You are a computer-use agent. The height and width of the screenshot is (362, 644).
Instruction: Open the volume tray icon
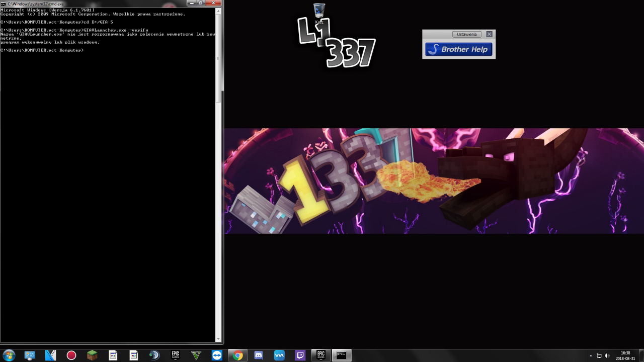(x=607, y=356)
